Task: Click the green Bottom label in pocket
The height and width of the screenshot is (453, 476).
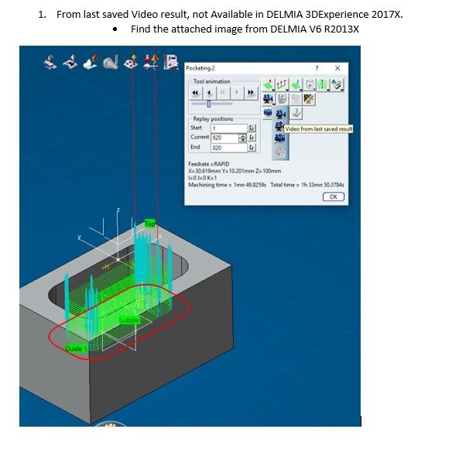Action: coord(129,320)
